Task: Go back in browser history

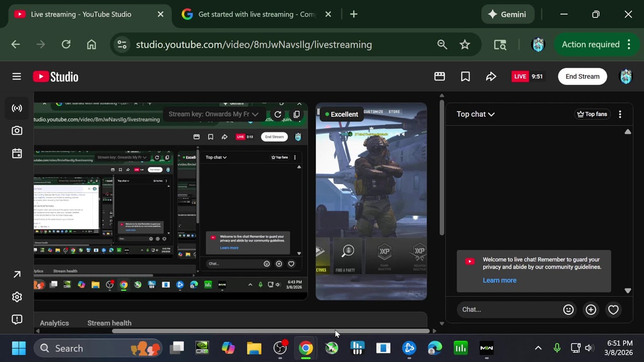Action: 16,45
